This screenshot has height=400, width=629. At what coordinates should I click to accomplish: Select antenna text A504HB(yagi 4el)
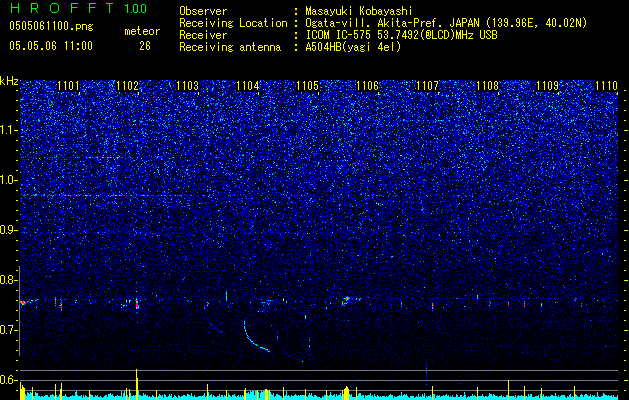pos(353,47)
